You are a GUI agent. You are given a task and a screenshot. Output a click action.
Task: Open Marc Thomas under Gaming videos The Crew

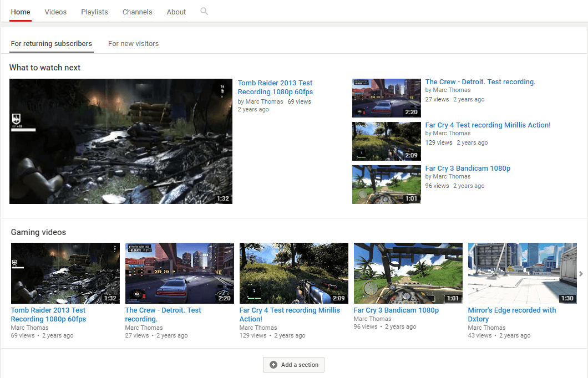(x=144, y=328)
